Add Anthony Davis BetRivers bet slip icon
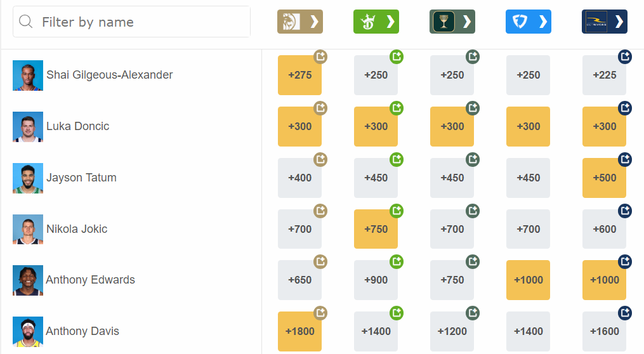Image resolution: width=644 pixels, height=354 pixels. 625,313
